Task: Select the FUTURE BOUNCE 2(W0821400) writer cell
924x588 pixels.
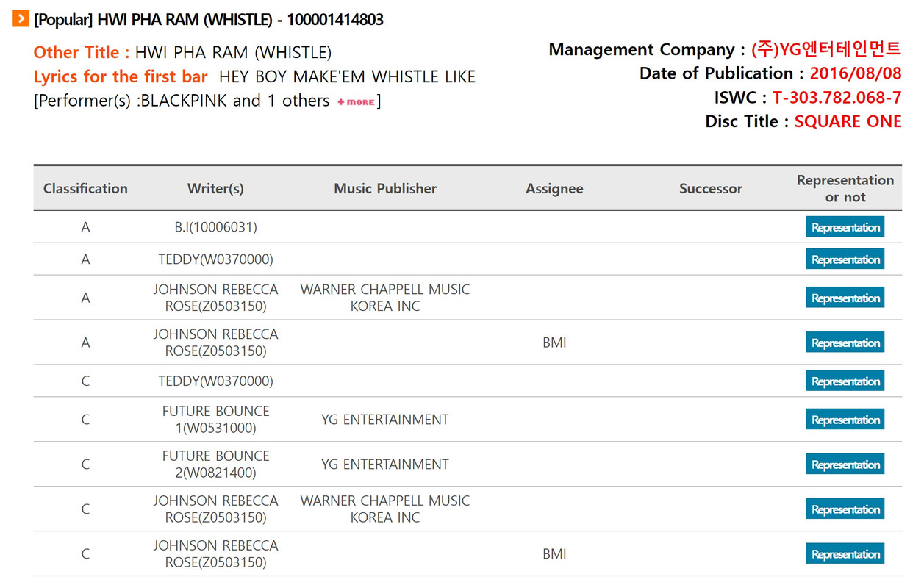Action: point(215,465)
